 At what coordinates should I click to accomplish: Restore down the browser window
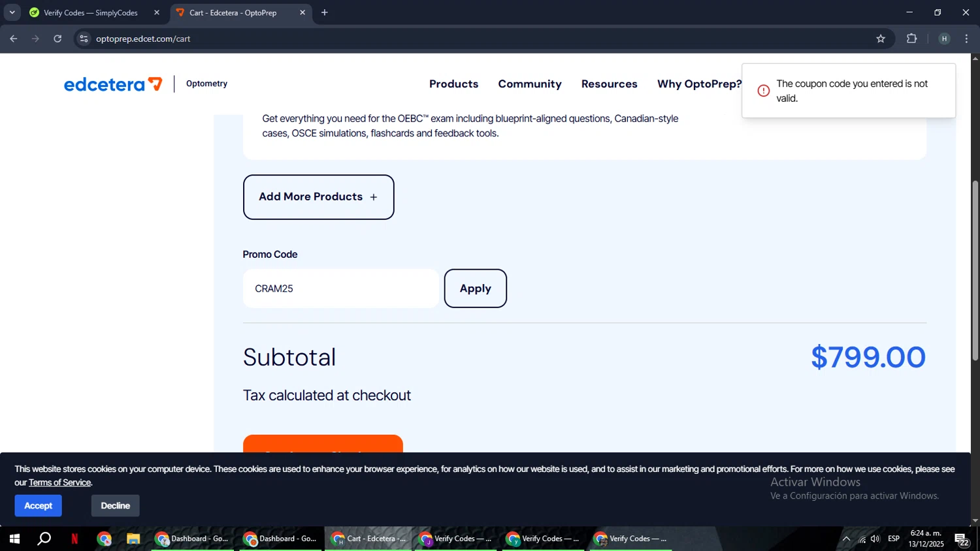point(938,12)
